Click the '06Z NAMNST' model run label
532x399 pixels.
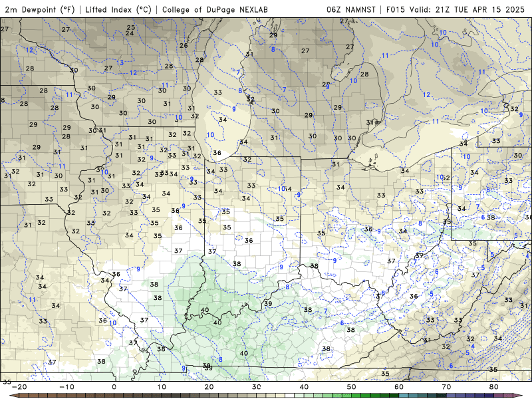pyautogui.click(x=351, y=9)
